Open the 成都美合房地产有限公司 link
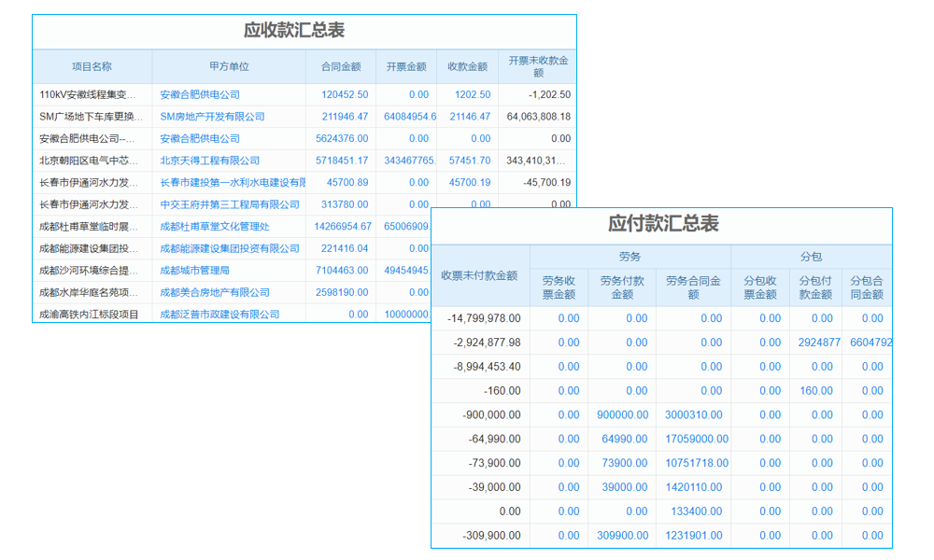 [214, 292]
